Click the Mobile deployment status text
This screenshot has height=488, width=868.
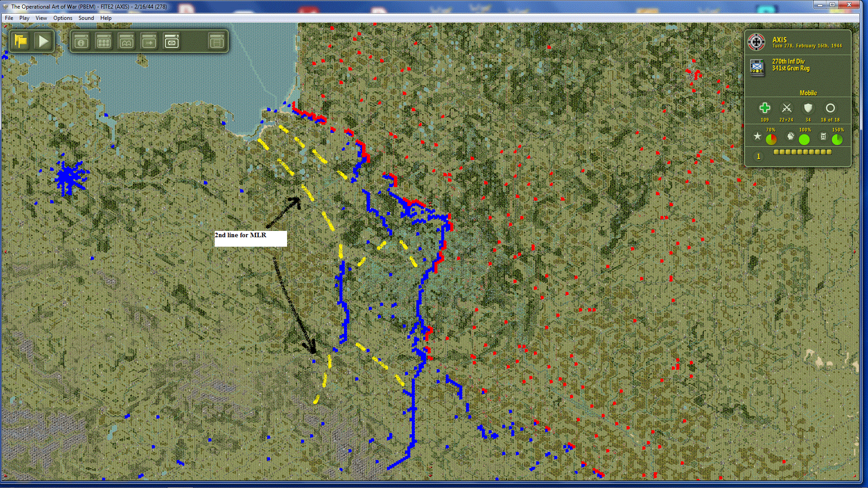[x=808, y=93]
